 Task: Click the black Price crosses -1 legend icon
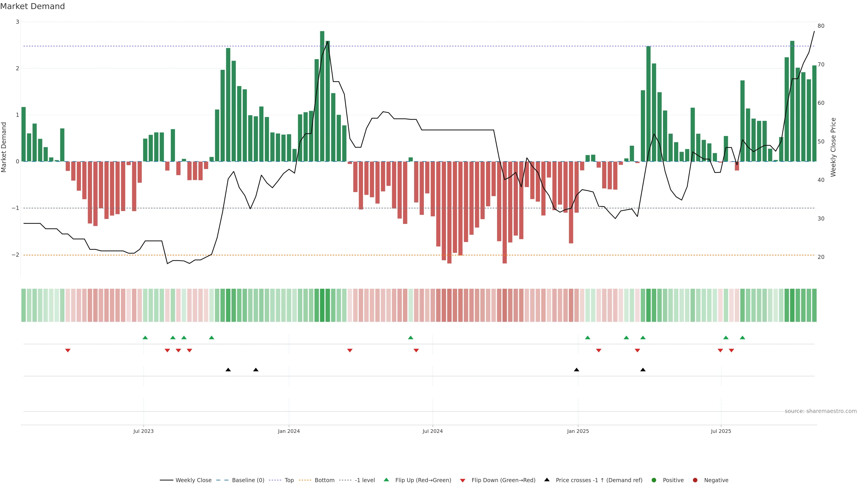(547, 480)
